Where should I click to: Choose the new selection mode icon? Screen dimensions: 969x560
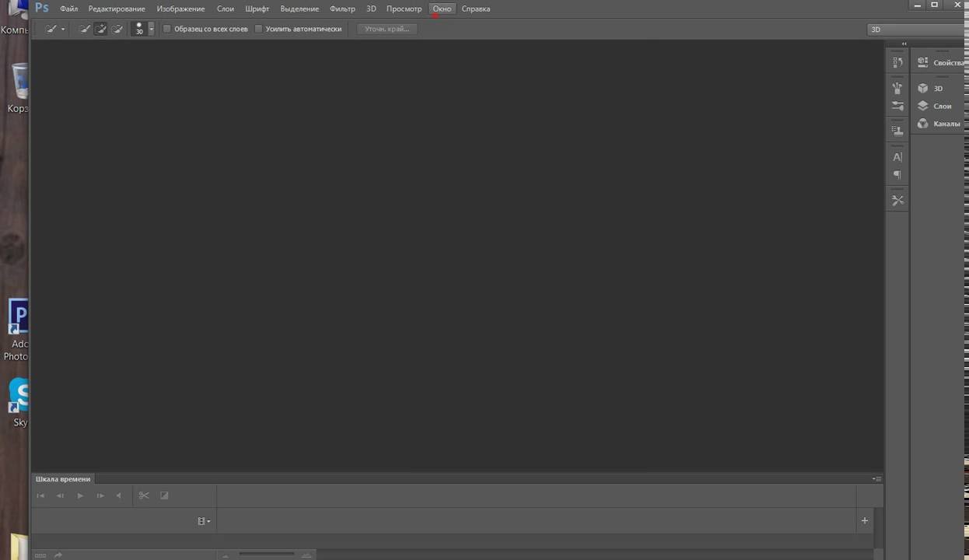pos(85,29)
